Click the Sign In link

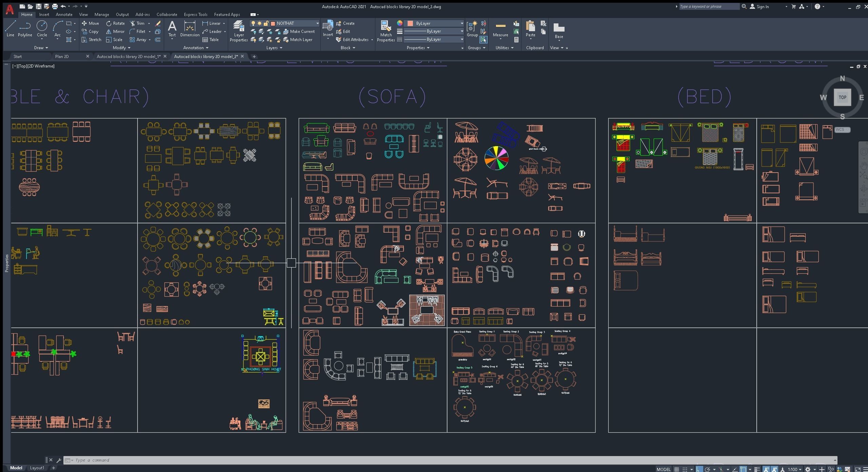point(762,6)
